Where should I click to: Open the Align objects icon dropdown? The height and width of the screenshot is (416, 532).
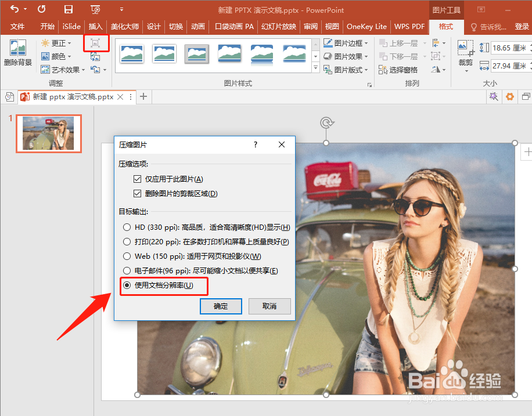click(x=438, y=43)
